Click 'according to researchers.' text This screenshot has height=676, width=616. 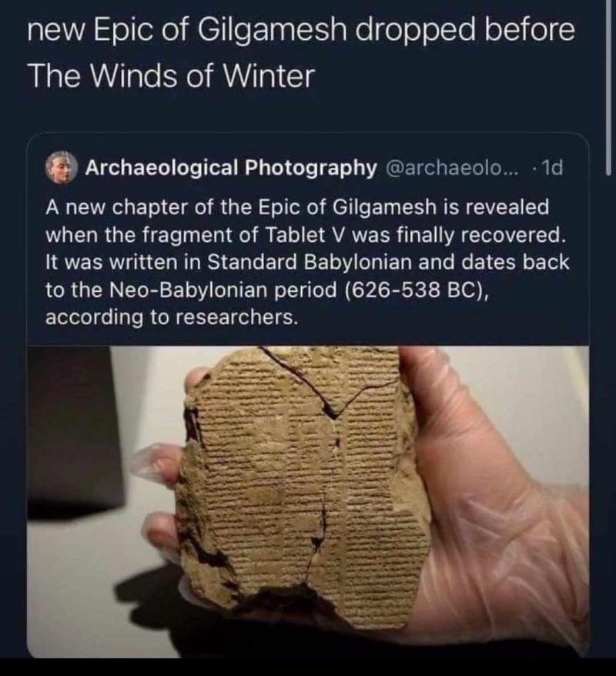click(x=172, y=317)
